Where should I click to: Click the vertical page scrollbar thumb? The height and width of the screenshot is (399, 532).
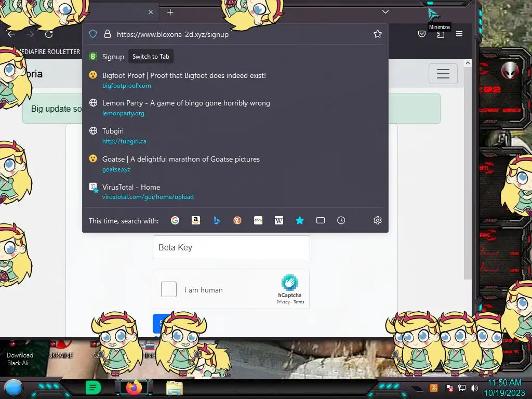point(468,173)
